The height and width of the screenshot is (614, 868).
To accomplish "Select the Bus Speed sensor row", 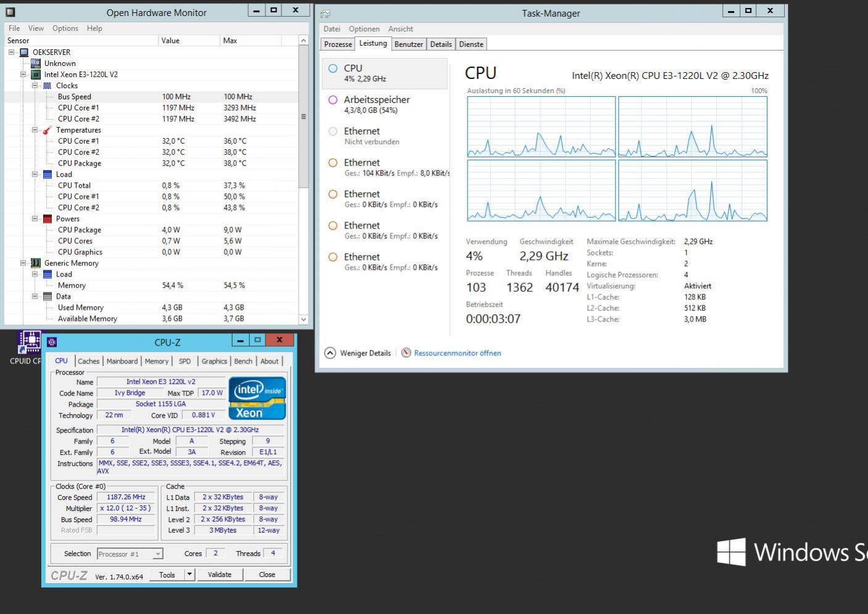I will [152, 97].
